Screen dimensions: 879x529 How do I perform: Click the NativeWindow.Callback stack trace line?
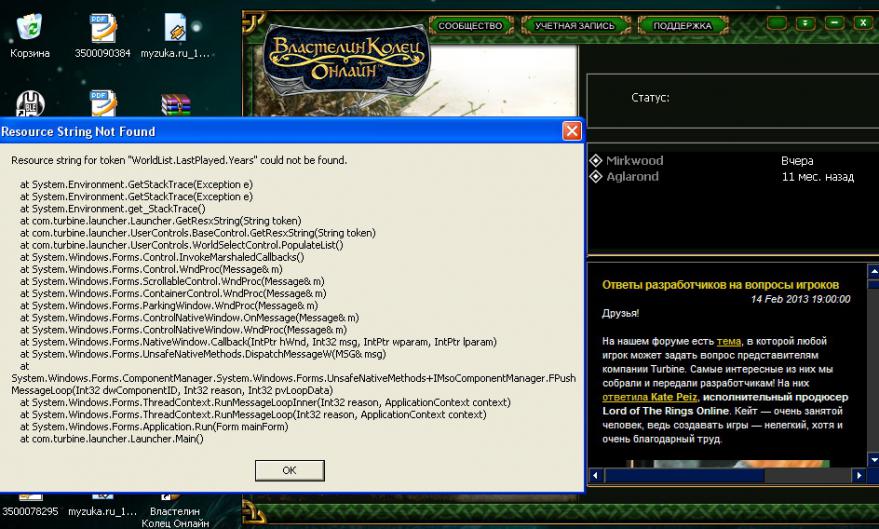point(258,342)
